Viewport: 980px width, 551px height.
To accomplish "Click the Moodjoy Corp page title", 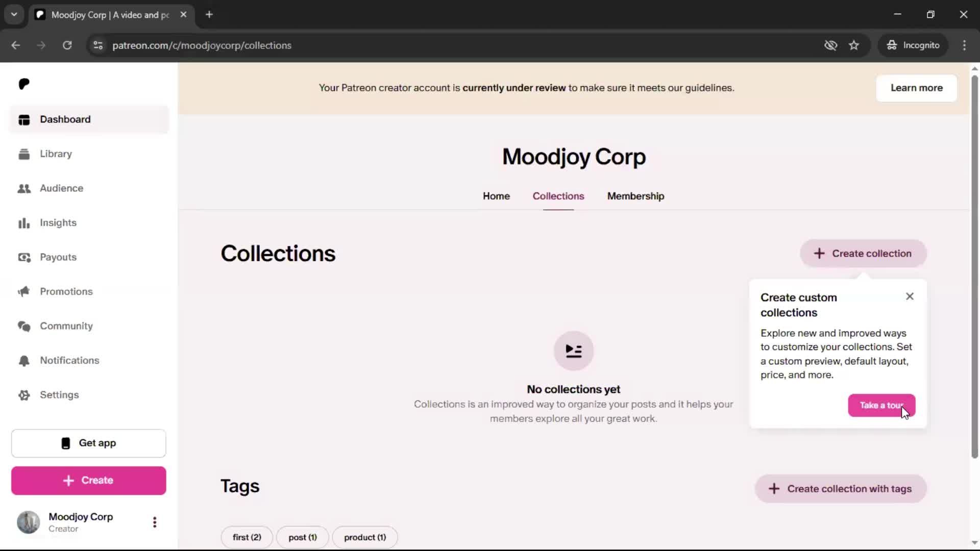I will click(x=574, y=157).
